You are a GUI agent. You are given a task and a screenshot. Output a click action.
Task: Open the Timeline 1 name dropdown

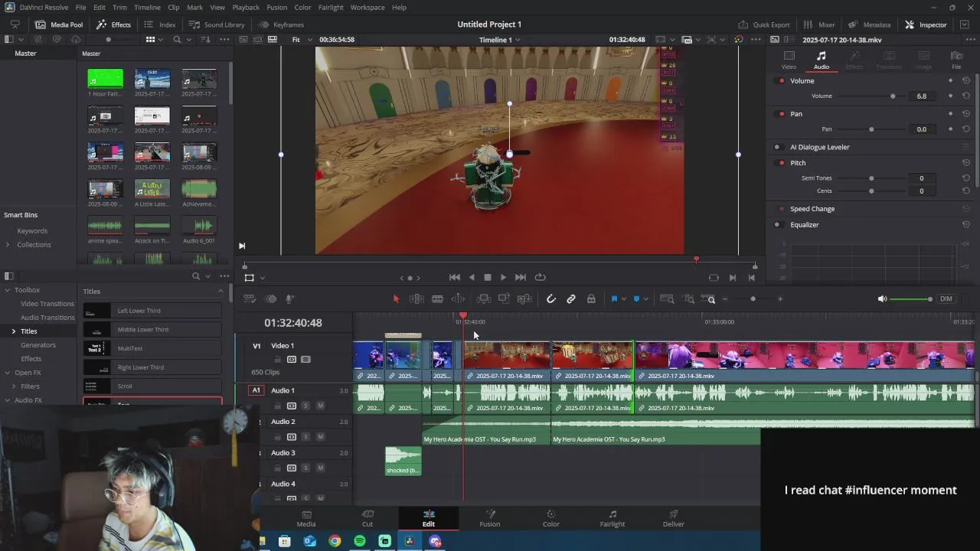(x=500, y=40)
